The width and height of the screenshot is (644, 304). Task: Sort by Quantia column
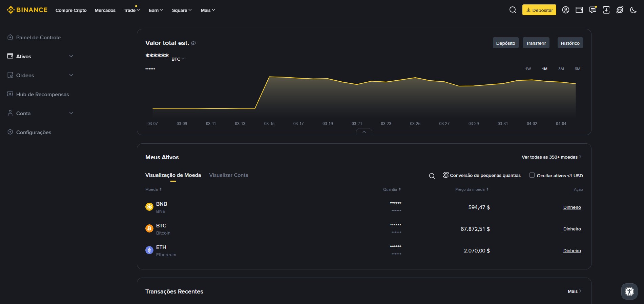(392, 189)
